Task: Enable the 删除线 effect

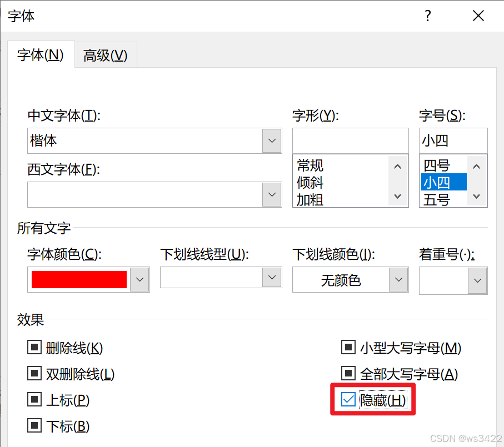Action: coord(34,346)
